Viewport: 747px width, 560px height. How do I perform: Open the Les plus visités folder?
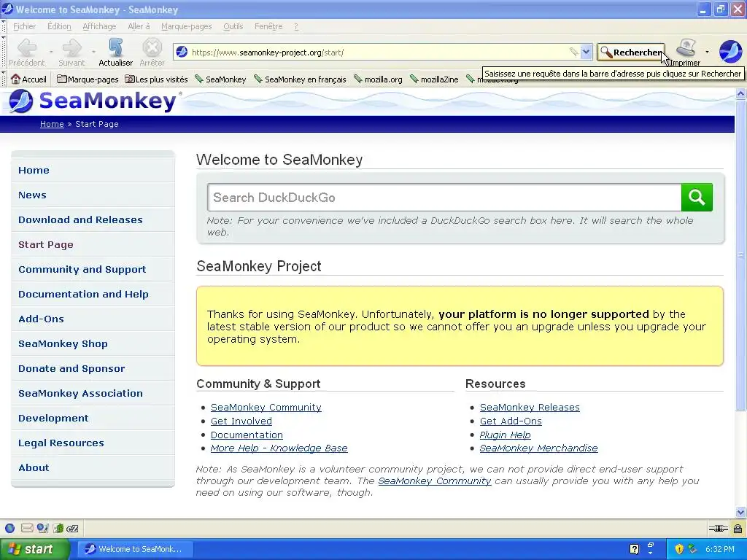156,79
